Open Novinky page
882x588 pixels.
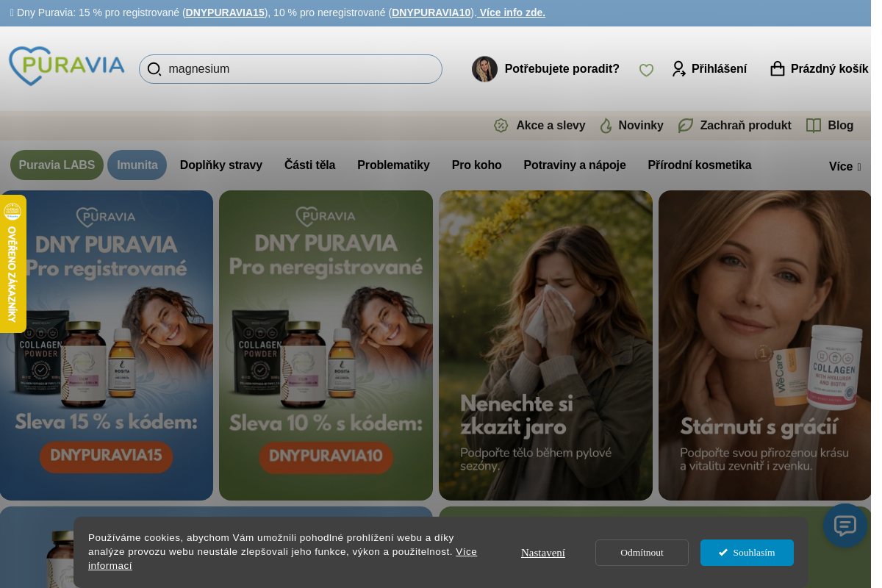[x=641, y=126]
